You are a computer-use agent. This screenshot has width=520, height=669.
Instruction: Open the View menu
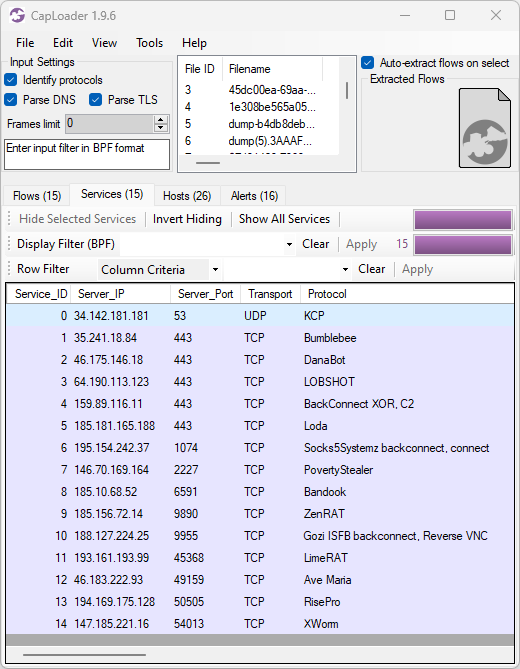click(x=104, y=43)
